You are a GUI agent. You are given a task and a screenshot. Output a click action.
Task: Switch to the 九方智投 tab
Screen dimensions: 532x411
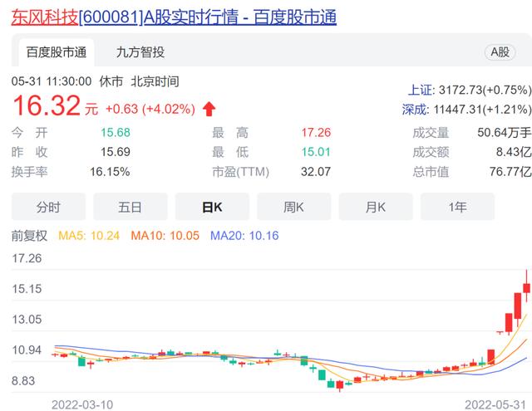pyautogui.click(x=140, y=52)
